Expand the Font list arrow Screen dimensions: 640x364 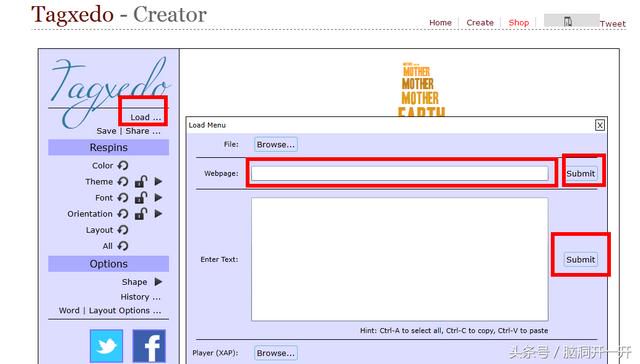coord(158,198)
